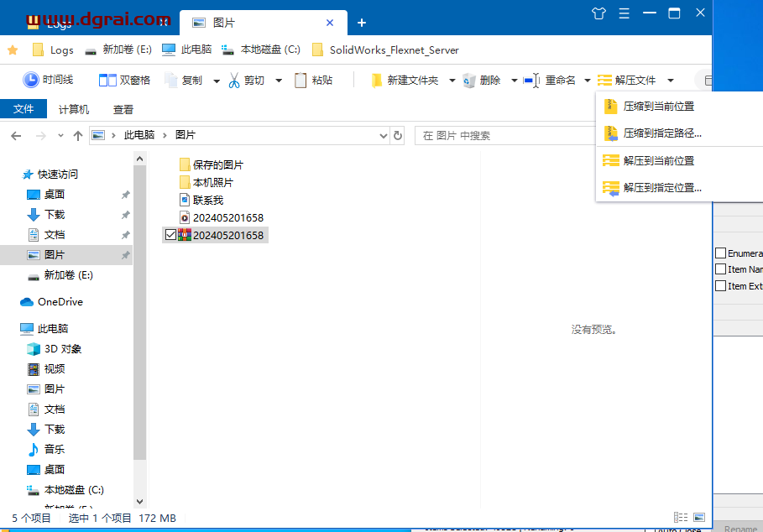This screenshot has width=763, height=532.
Task: Open the 文件 ribbon tab
Action: point(24,109)
